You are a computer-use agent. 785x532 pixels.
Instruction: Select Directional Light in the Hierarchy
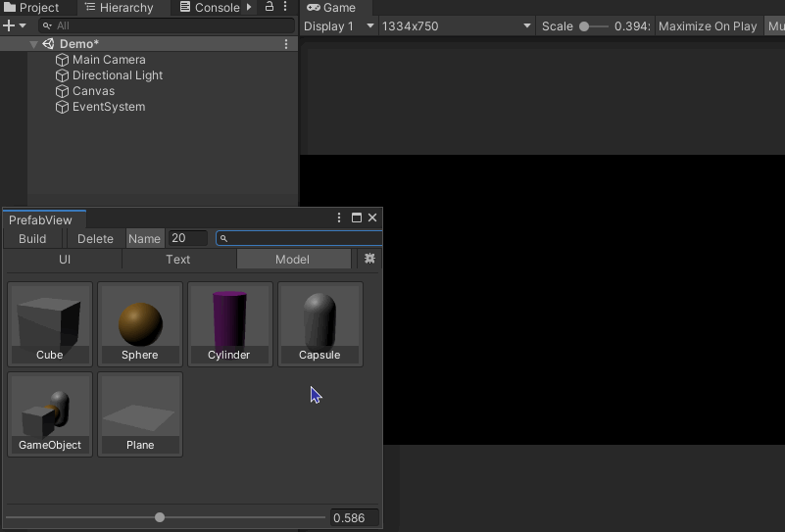coord(118,75)
